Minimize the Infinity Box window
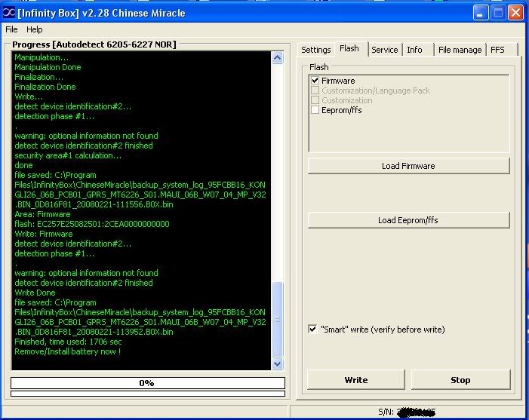Screen dimensions: 529x420 tap(480, 13)
